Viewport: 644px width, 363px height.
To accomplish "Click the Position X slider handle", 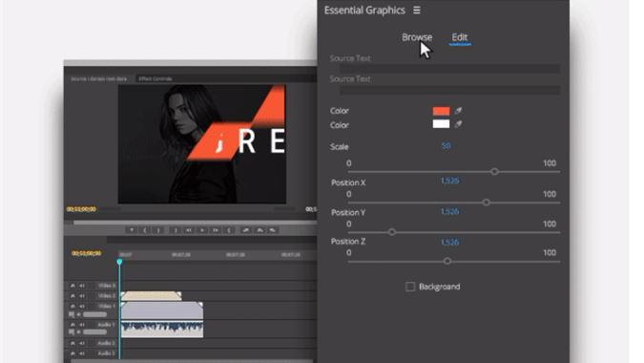I will 487,203.
